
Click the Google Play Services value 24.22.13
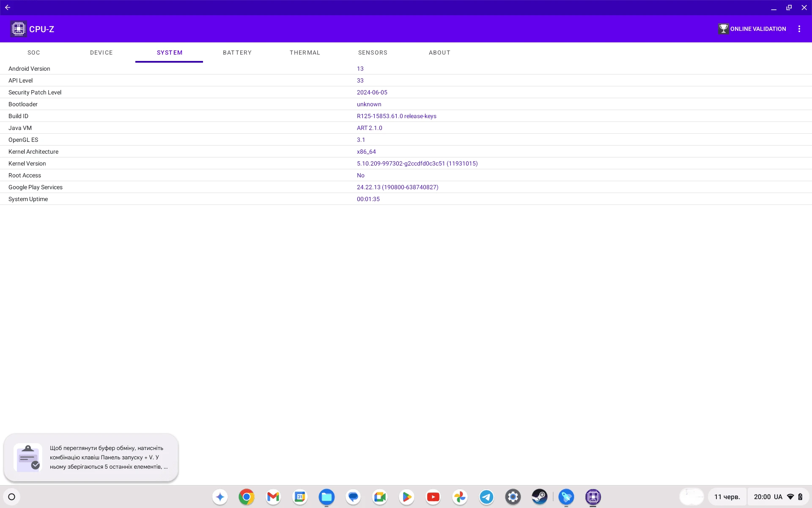tap(398, 187)
